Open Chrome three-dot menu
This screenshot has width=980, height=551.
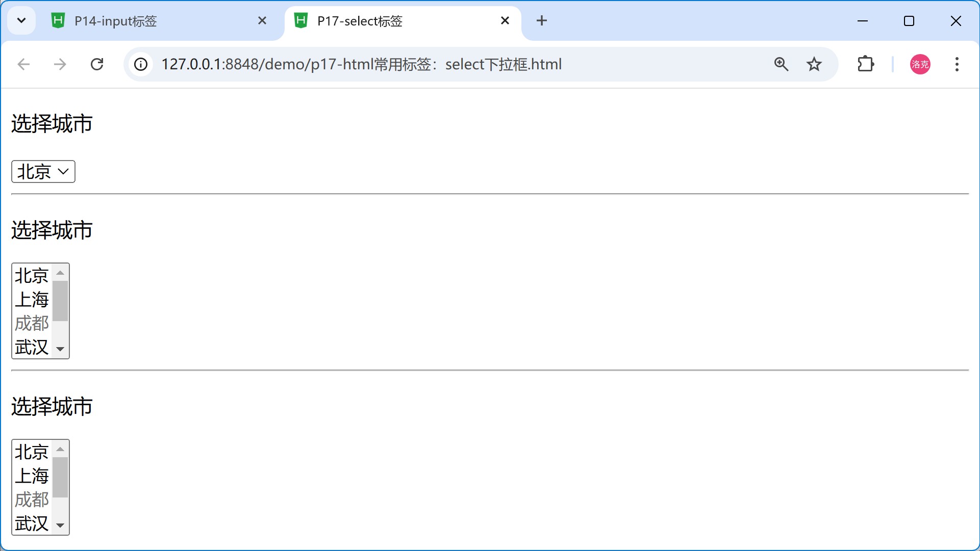click(957, 64)
